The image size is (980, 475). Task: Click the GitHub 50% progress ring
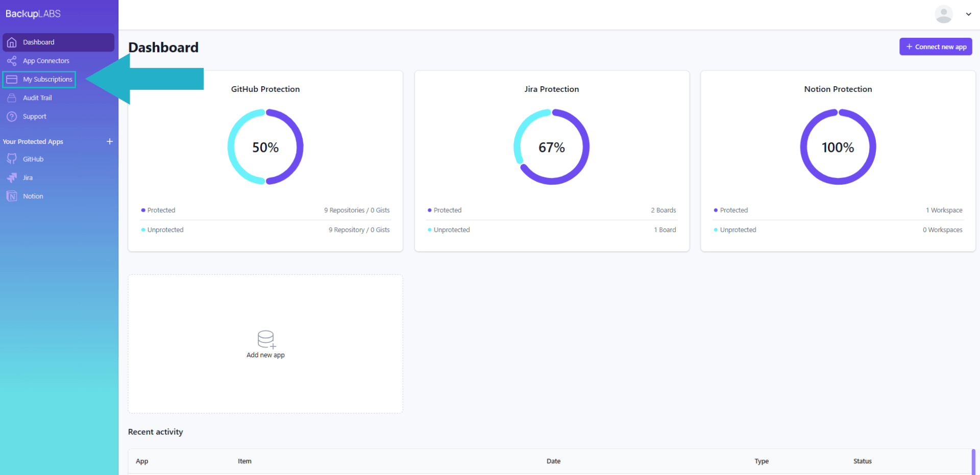click(265, 147)
